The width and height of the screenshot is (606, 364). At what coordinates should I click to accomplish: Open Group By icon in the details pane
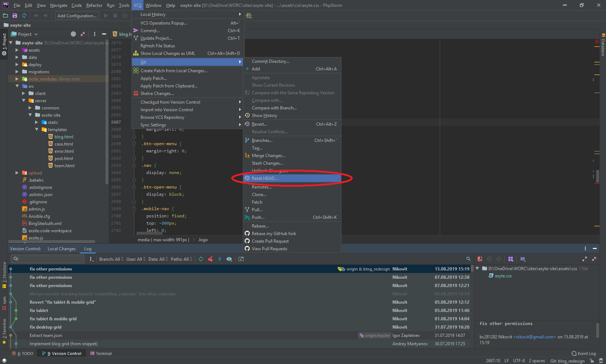coord(511,259)
